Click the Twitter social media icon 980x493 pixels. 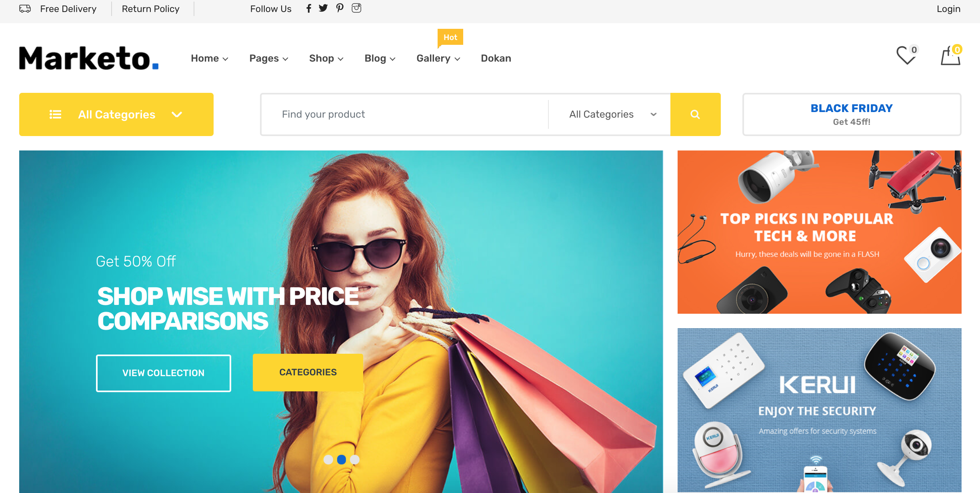(324, 8)
